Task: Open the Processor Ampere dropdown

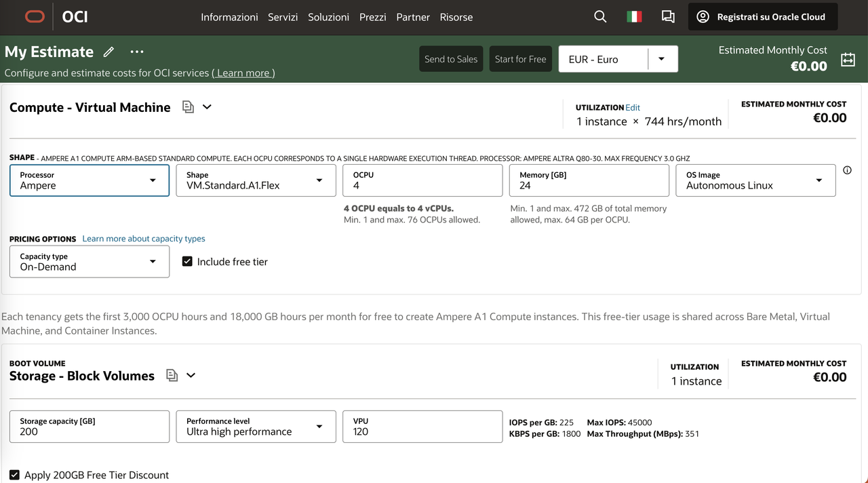Action: click(x=90, y=180)
